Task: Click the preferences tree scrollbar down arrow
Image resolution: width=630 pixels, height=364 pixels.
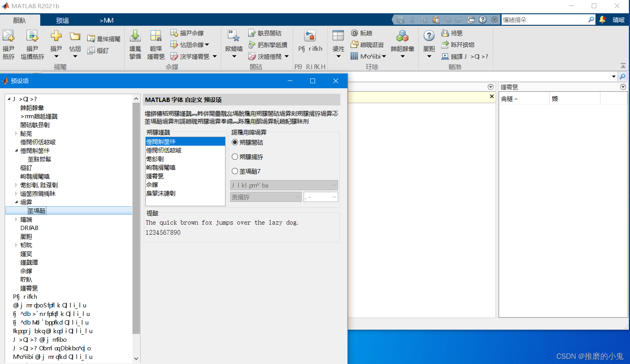Action: pyautogui.click(x=136, y=359)
